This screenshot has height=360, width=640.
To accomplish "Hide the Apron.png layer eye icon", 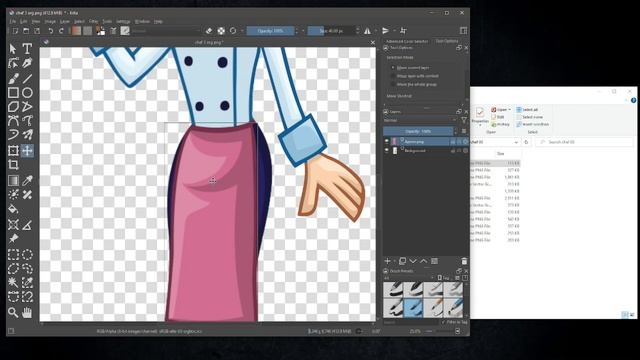I will (387, 141).
